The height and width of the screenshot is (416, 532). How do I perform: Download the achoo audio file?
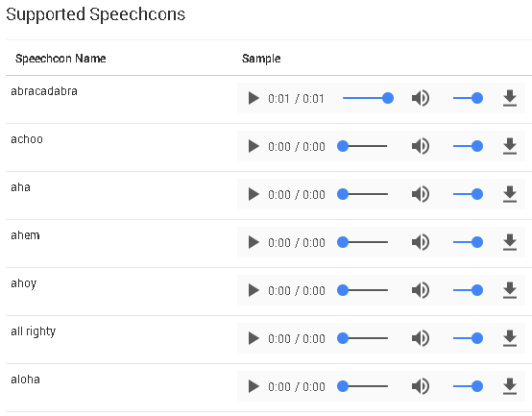[x=510, y=146]
